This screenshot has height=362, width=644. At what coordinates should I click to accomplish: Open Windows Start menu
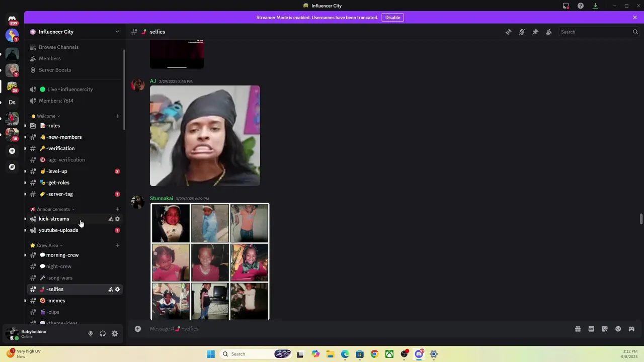pyautogui.click(x=211, y=354)
